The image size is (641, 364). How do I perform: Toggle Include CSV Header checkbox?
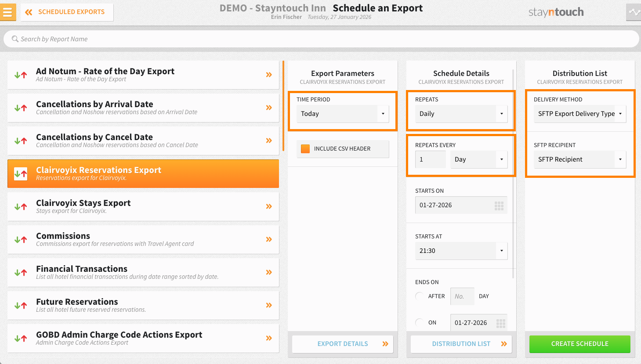pyautogui.click(x=305, y=149)
